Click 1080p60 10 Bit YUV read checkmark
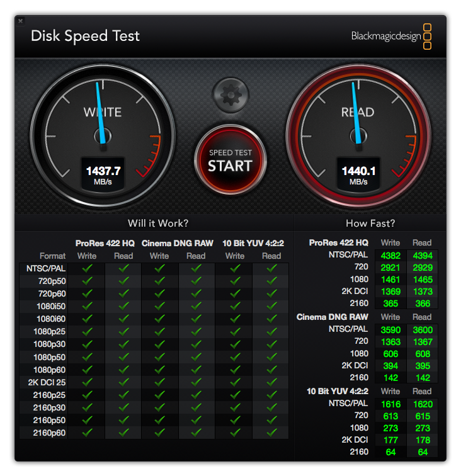 pos(271,370)
